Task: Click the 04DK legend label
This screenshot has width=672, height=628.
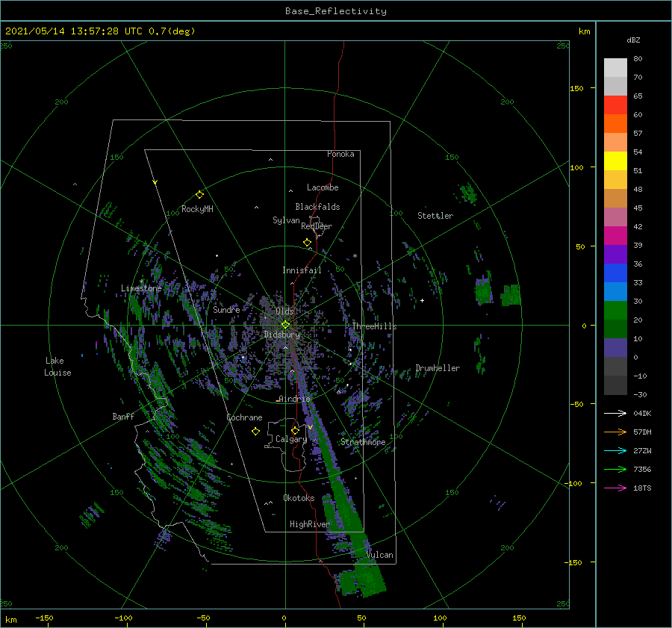Action: click(x=642, y=414)
